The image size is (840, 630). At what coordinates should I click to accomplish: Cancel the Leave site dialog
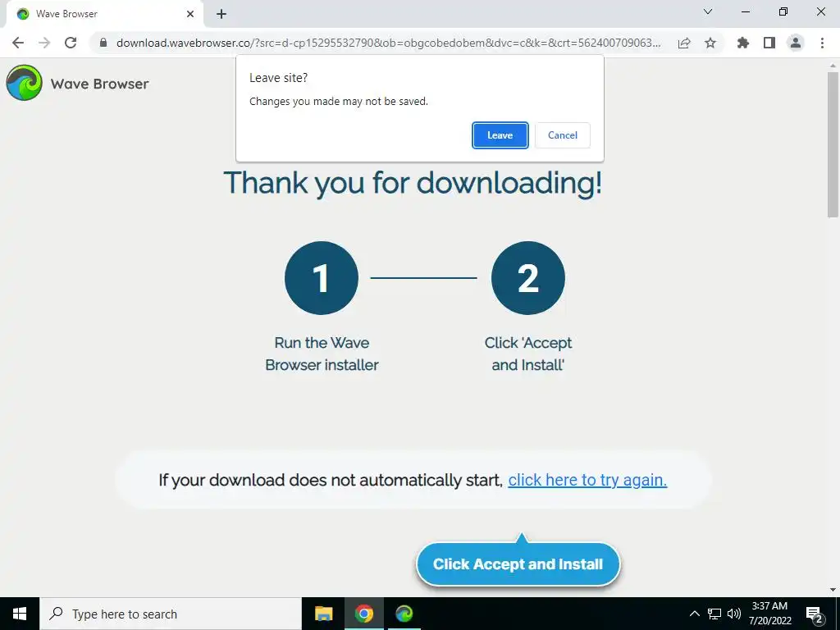pos(563,135)
